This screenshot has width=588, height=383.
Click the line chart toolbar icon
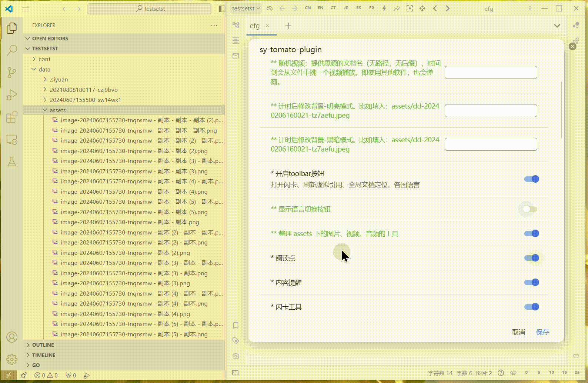coord(397,8)
